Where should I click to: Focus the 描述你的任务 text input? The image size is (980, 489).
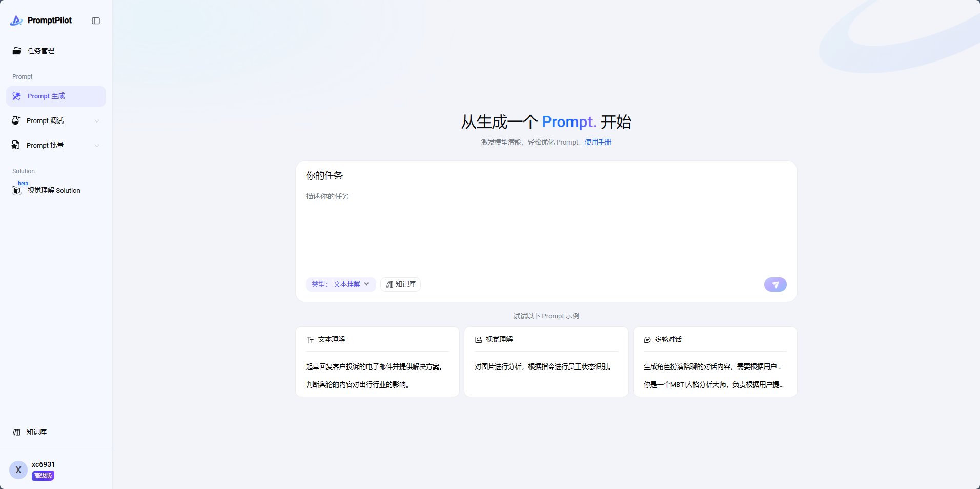point(546,232)
